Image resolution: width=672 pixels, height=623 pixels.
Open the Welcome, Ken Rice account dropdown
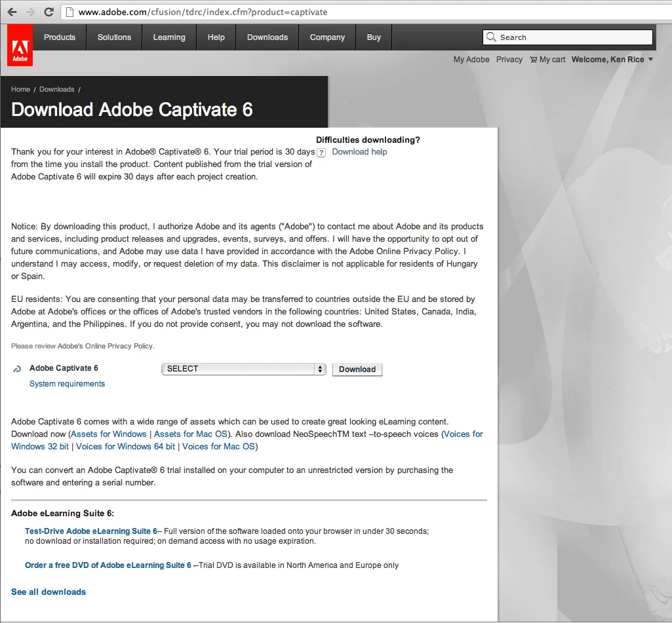pos(612,60)
